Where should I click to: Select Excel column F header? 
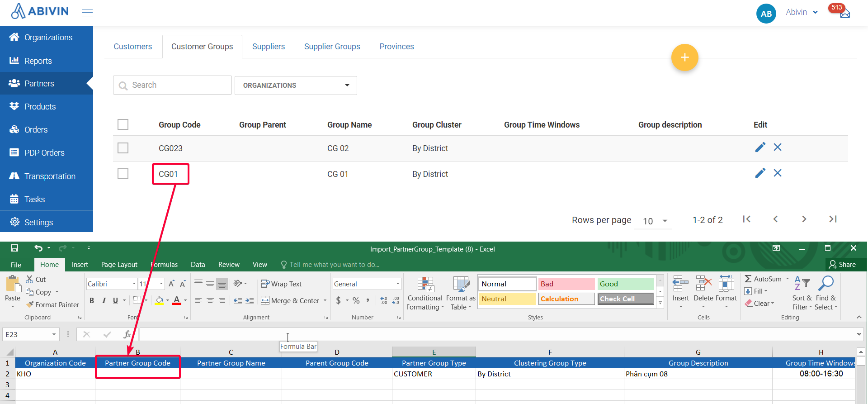(550, 352)
